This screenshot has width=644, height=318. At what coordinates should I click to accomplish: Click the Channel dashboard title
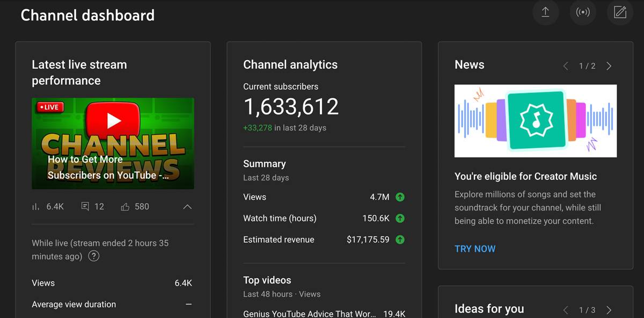(87, 15)
